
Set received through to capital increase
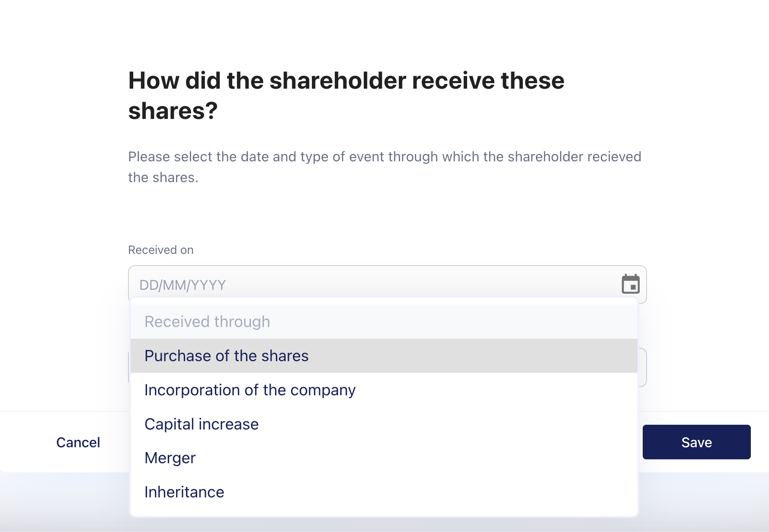point(202,424)
